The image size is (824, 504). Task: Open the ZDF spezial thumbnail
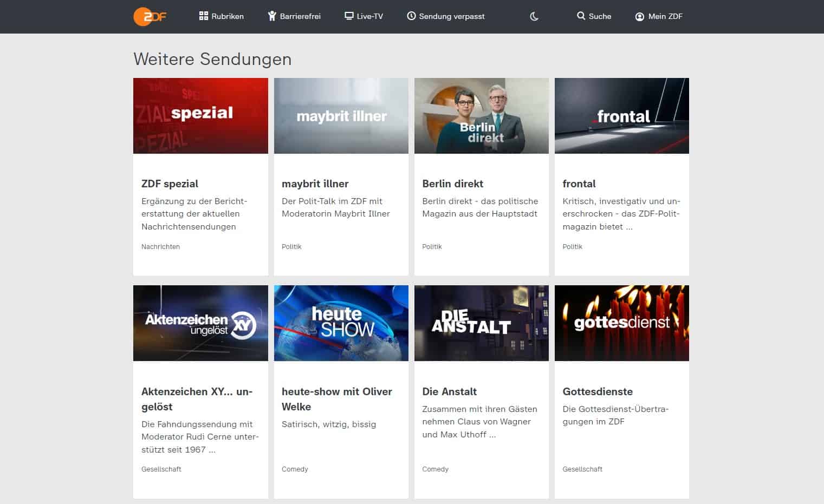point(200,116)
